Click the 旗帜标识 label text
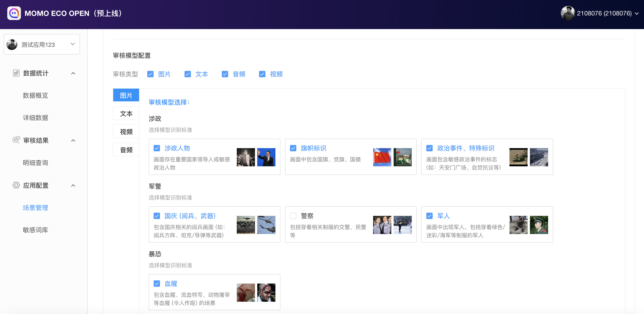 click(x=313, y=148)
